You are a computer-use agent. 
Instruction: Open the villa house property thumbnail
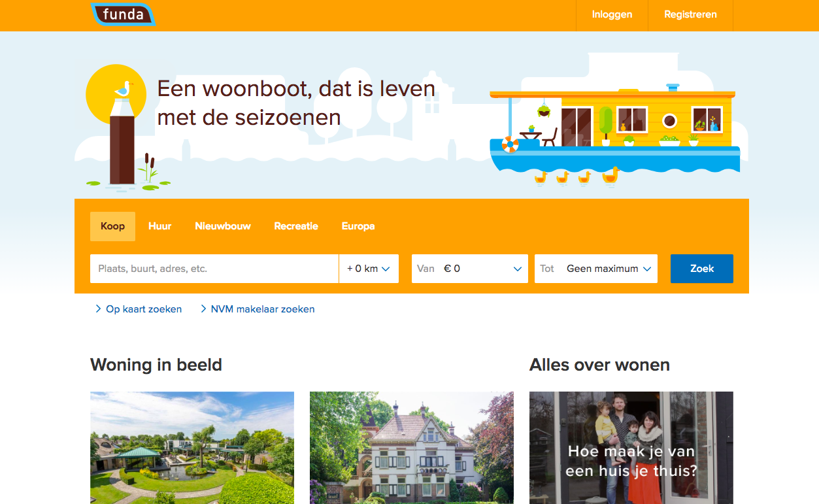[x=412, y=448]
